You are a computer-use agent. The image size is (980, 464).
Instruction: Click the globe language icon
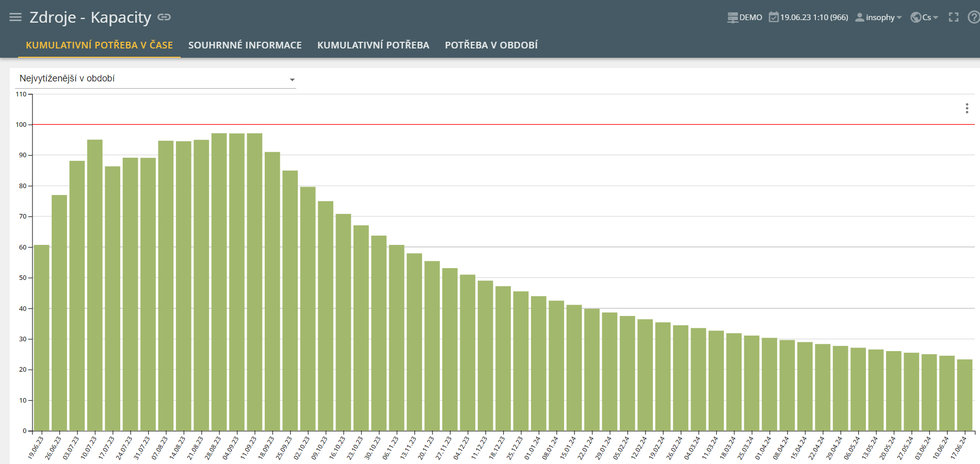click(915, 18)
